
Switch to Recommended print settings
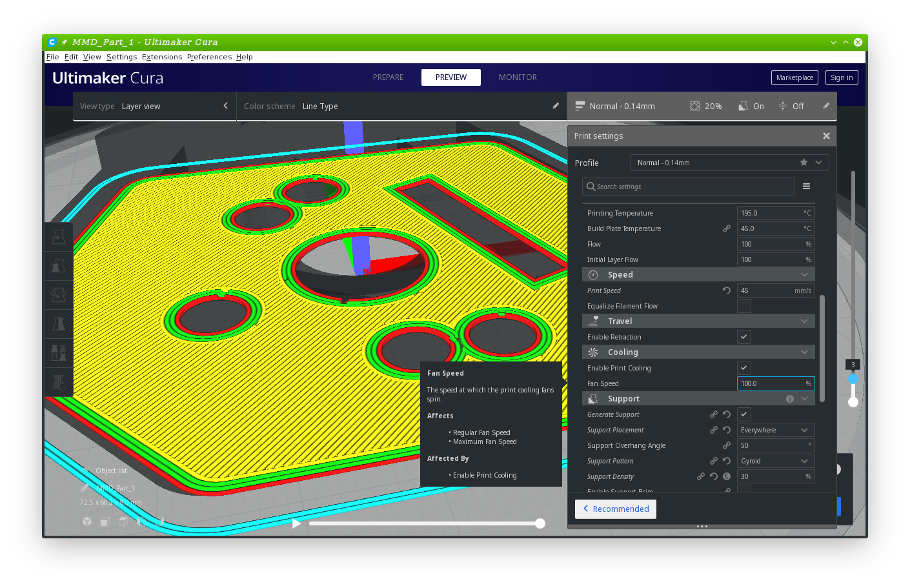616,509
